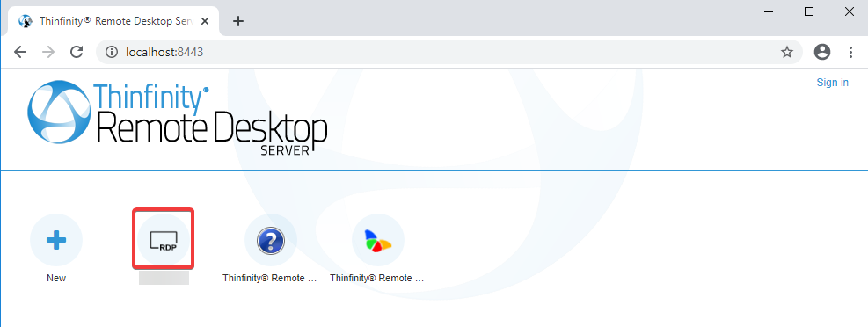The height and width of the screenshot is (327, 868).
Task: Go forward with the browser forward arrow
Action: coord(48,52)
